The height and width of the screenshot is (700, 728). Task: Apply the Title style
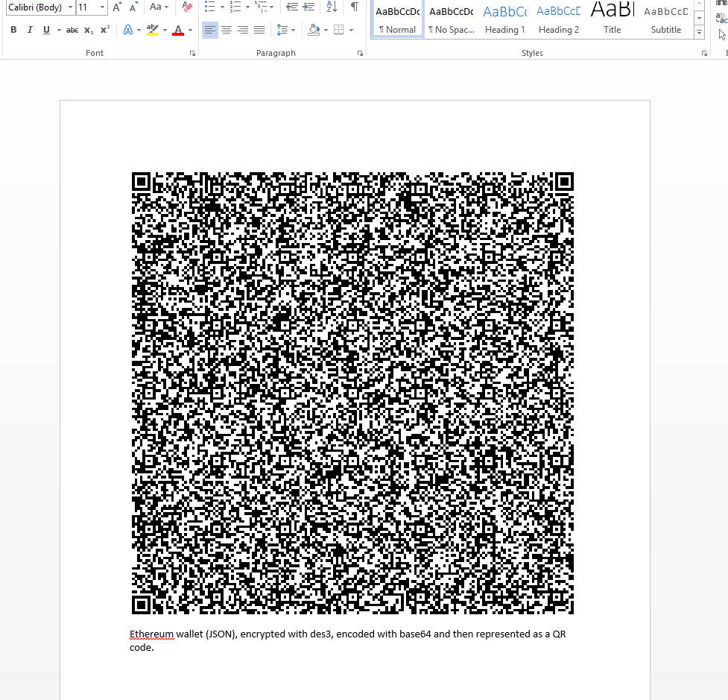(x=612, y=19)
